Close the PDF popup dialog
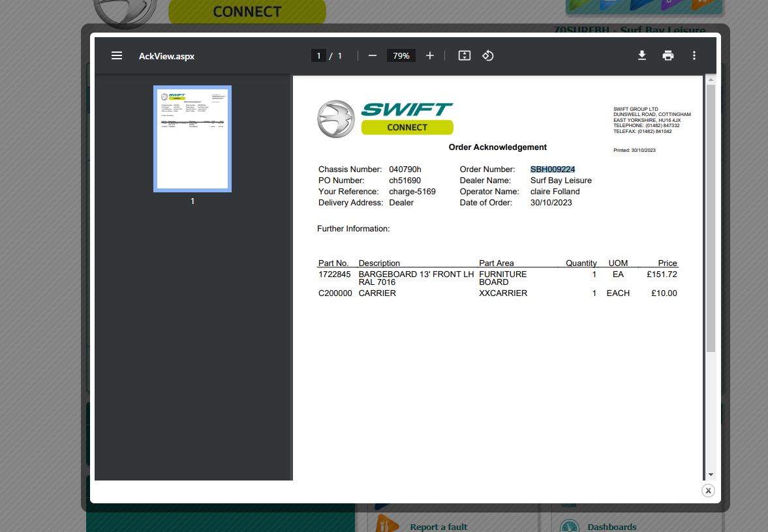 pyautogui.click(x=708, y=490)
